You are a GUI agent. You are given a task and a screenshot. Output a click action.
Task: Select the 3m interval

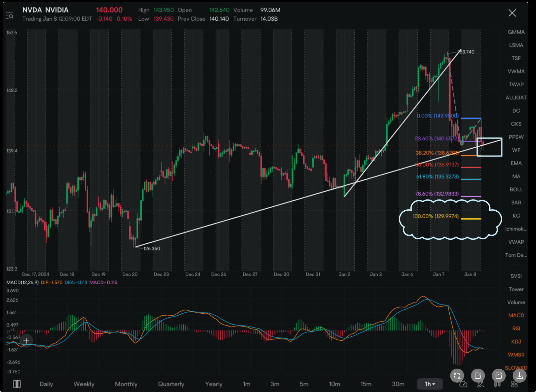coord(275,384)
